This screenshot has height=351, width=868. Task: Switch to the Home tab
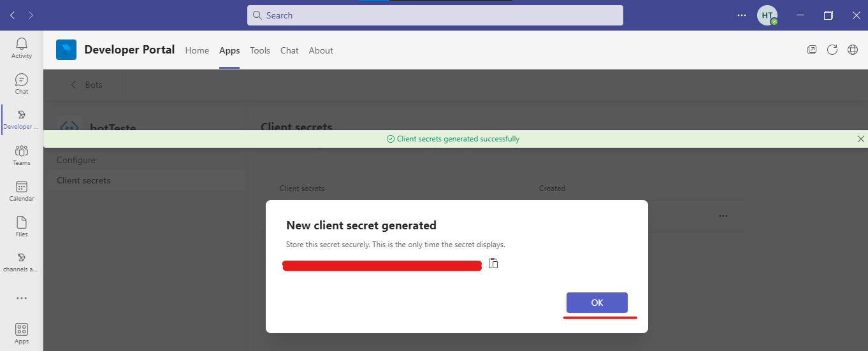click(197, 50)
